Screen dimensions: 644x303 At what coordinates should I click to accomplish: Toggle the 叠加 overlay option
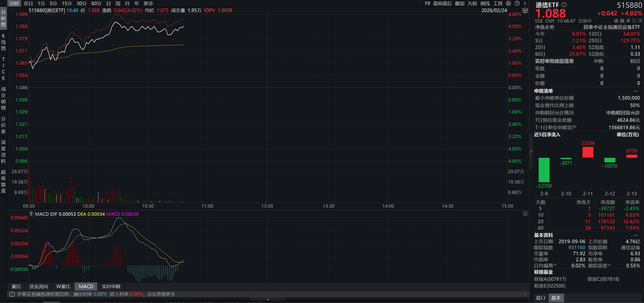(x=459, y=3)
